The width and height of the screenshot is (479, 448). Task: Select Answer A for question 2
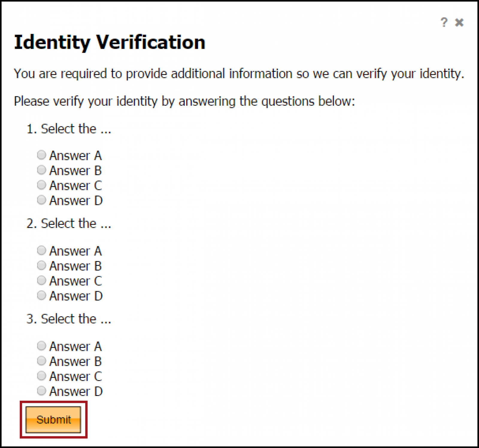(42, 250)
